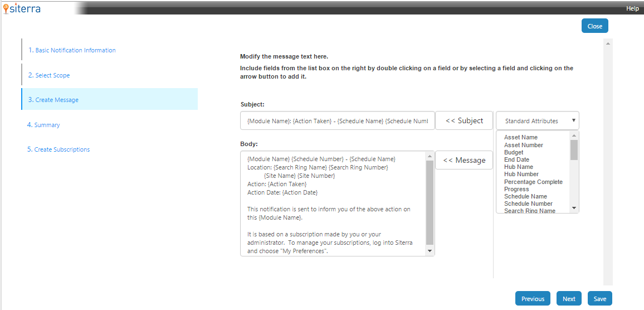Select Asset Name in the attribute list

[520, 137]
